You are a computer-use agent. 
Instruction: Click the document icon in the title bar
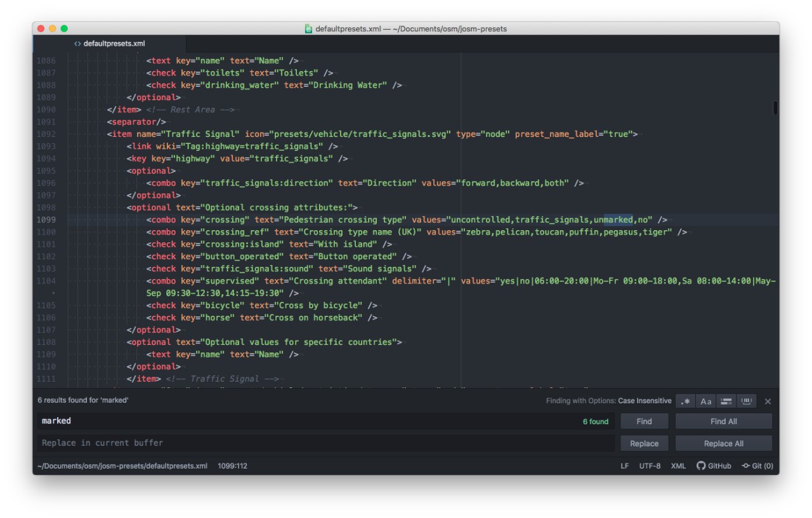click(x=309, y=29)
